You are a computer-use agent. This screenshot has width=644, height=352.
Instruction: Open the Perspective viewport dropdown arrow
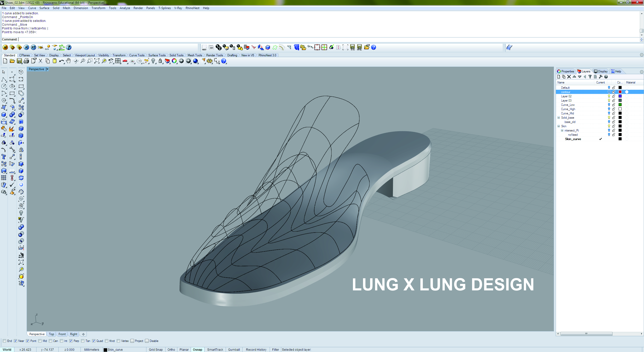point(47,69)
